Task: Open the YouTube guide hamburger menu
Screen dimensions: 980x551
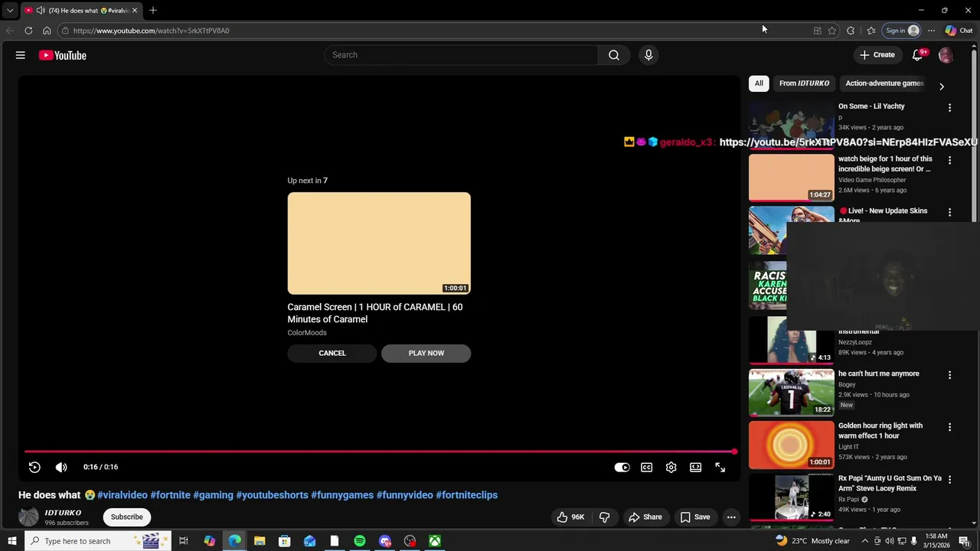Action: (21, 55)
